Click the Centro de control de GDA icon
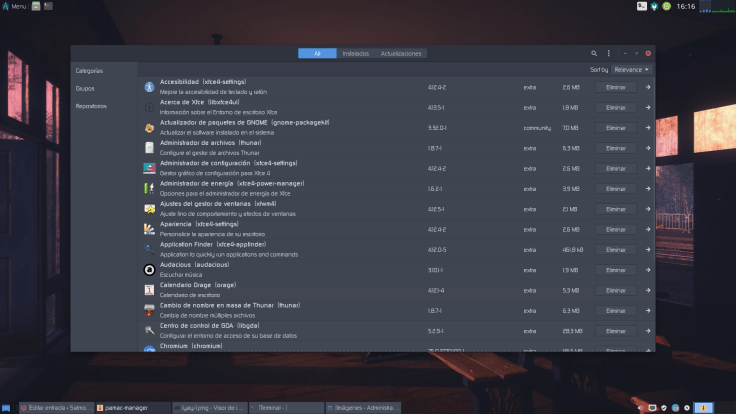The image size is (736, 414). 149,330
